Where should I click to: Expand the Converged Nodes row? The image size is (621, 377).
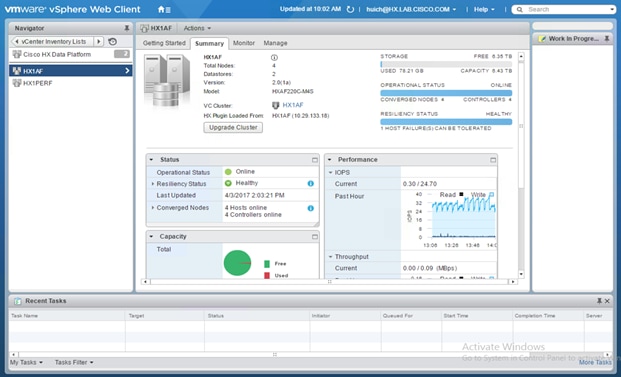coord(152,208)
